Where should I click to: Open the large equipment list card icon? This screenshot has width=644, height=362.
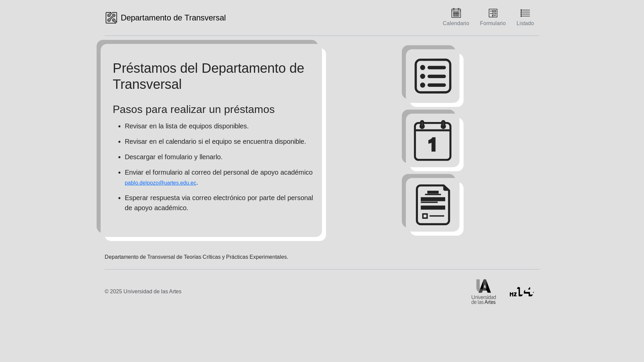pyautogui.click(x=433, y=76)
